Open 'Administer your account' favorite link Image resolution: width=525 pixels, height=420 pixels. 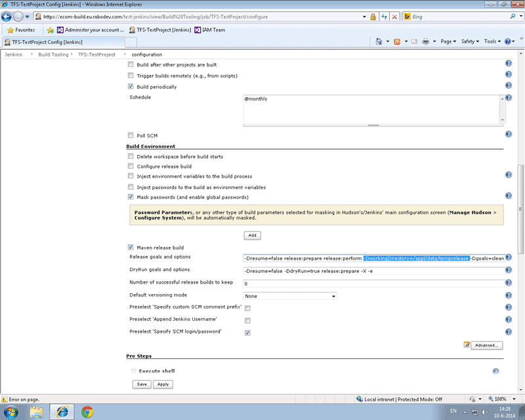[91, 30]
